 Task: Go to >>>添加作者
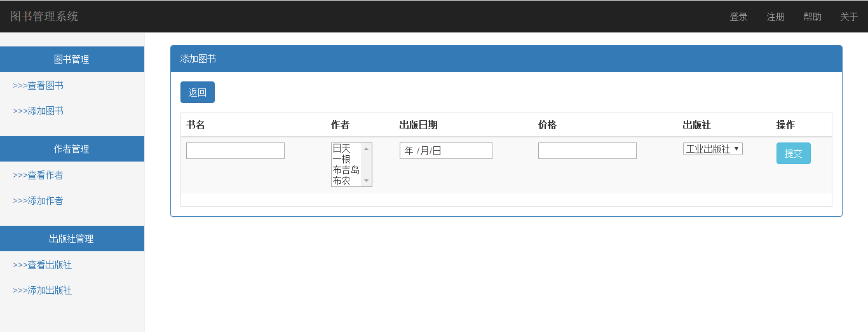click(x=38, y=200)
